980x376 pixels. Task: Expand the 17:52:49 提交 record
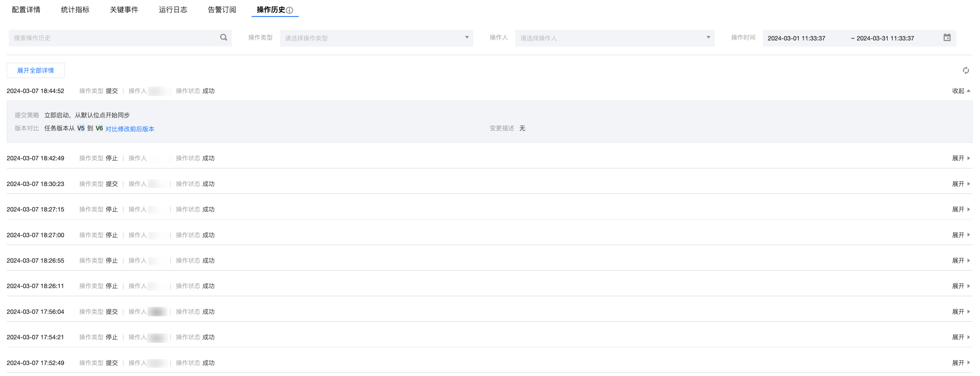click(x=961, y=363)
